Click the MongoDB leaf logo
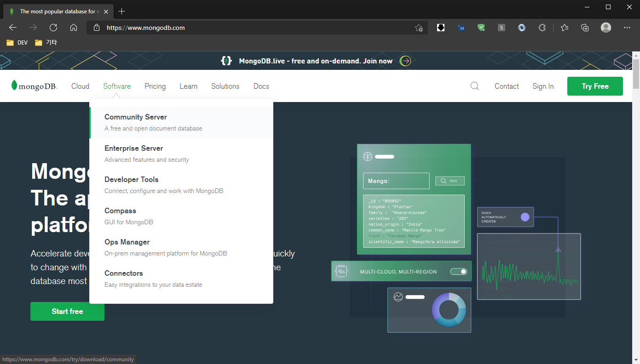This screenshot has height=364, width=640. coord(34,86)
